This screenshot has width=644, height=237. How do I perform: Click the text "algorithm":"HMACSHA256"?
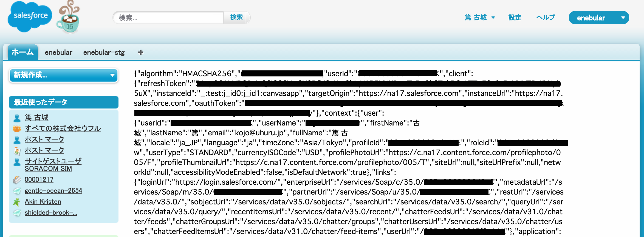(x=186, y=74)
